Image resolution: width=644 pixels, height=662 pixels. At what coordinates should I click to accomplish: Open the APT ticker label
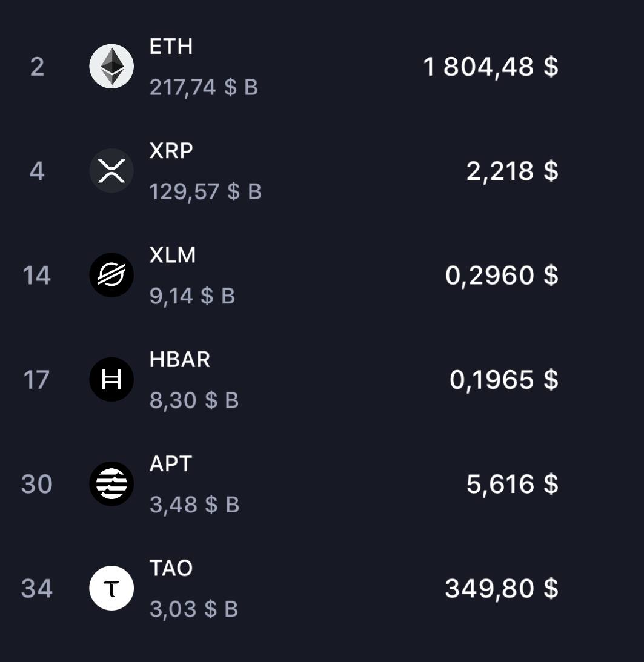171,463
